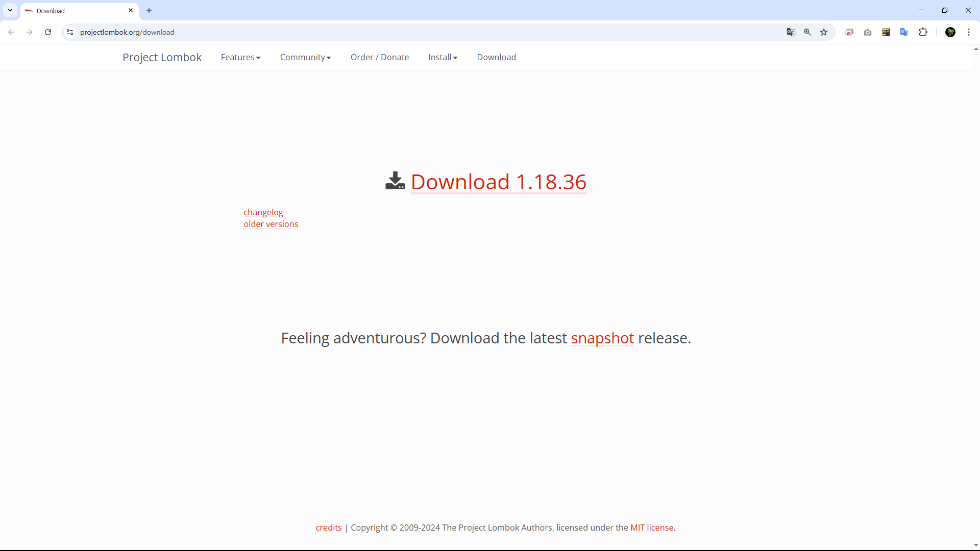
Task: Open the credits link in footer
Action: coord(329,528)
